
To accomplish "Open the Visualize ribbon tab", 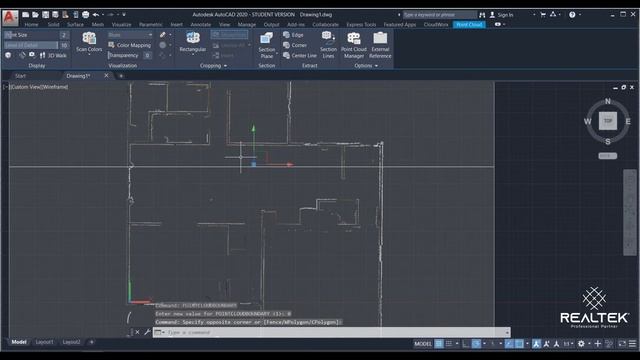I will click(122, 24).
